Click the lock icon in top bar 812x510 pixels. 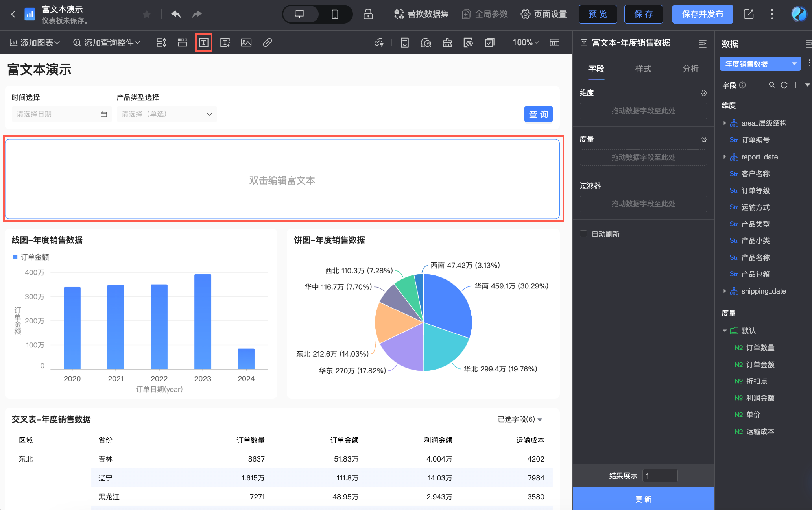[368, 14]
